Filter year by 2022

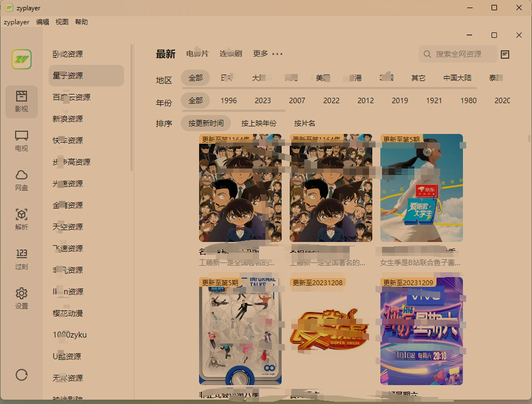pos(331,100)
